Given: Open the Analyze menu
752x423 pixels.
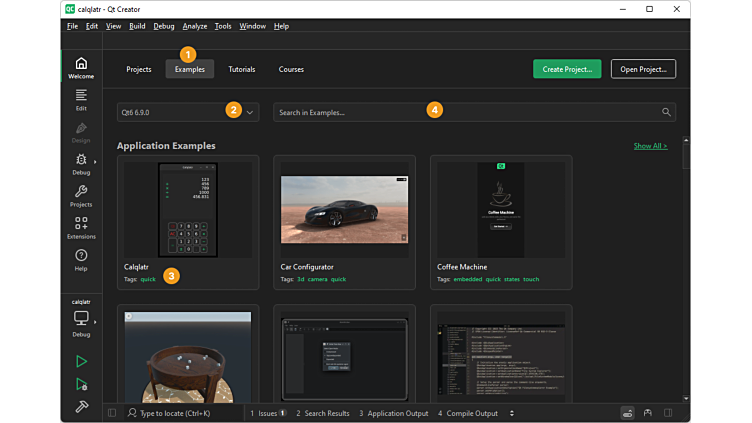Looking at the screenshot, I should point(195,26).
